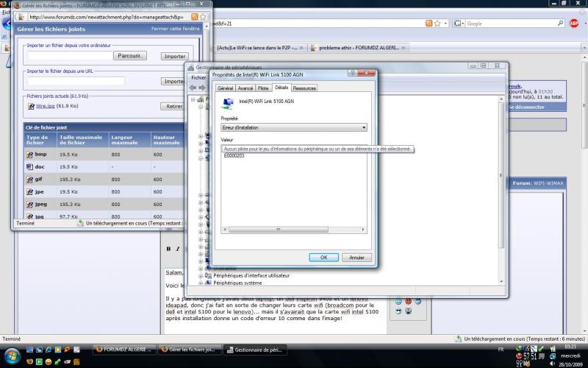Click the horizontal scrollbar in the Valeur list
The height and width of the screenshot is (368, 588).
279,230
